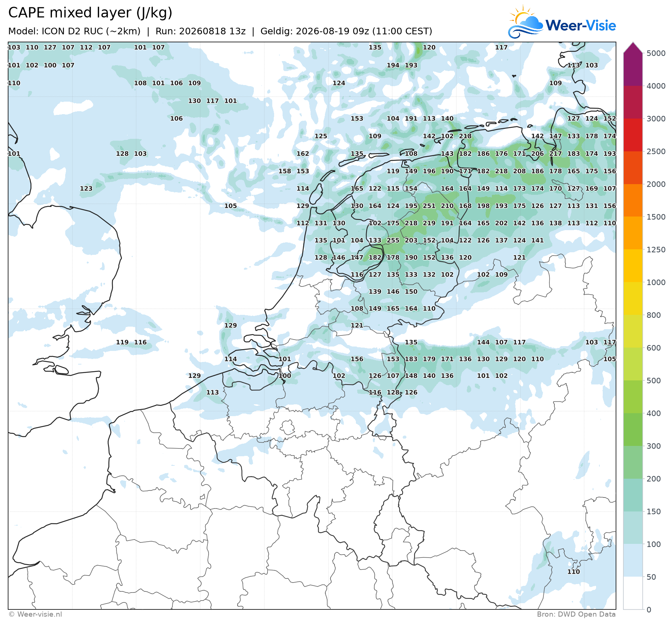672x619 pixels.
Task: Click the 251 CAPE value on the map
Action: tap(429, 206)
